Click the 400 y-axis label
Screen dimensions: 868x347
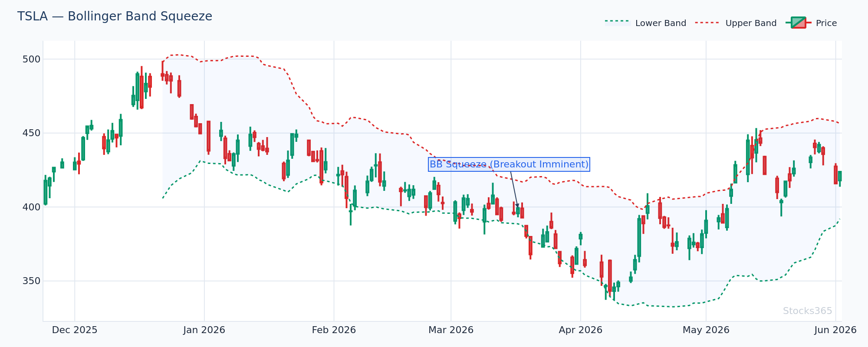[x=31, y=207]
